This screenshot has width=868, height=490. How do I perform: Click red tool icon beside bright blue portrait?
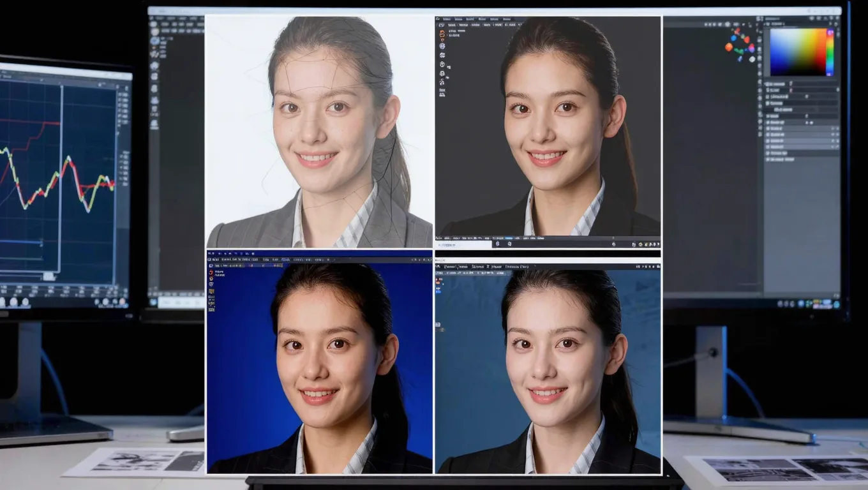click(x=211, y=272)
